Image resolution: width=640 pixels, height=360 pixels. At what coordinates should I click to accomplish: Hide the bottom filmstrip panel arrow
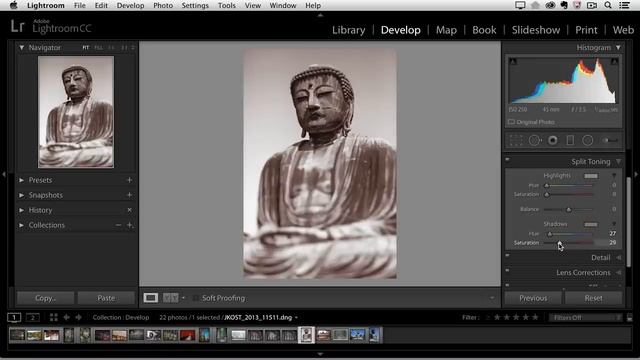pos(320,354)
